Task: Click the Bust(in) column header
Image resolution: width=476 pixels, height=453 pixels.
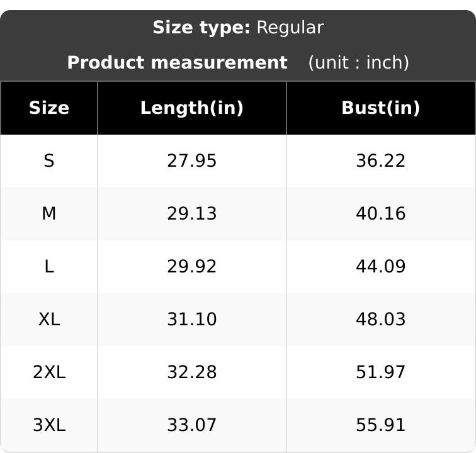Action: pos(381,108)
